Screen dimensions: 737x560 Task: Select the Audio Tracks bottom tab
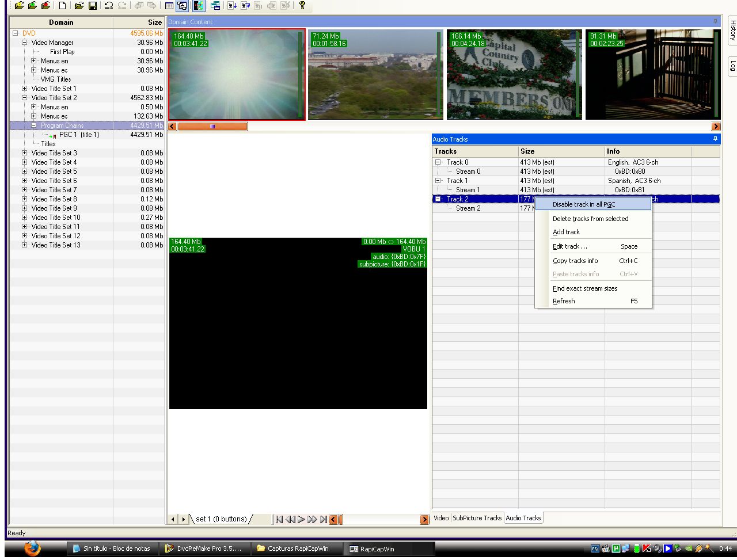[x=523, y=518]
